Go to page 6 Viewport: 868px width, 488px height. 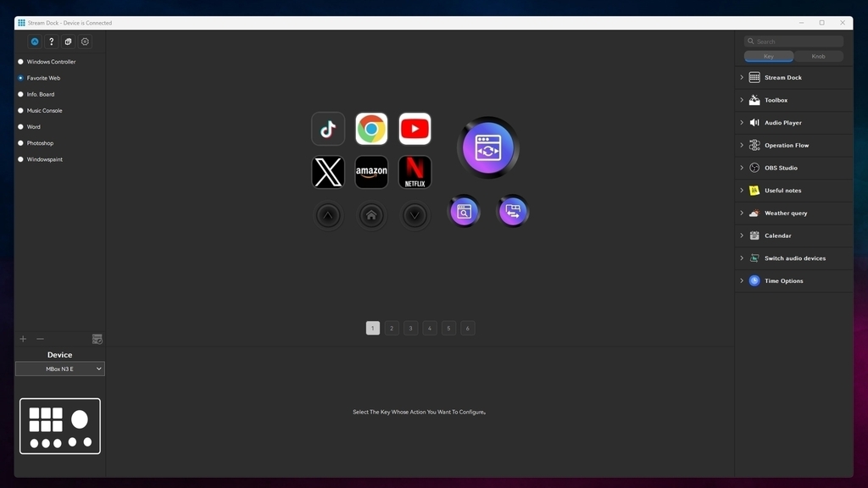pyautogui.click(x=468, y=328)
